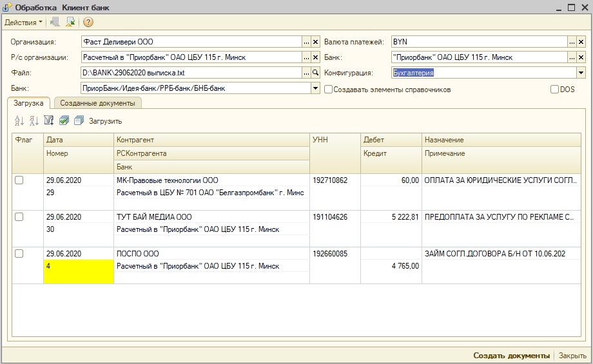The image size is (593, 364).
Task: Open the Банк format dropdown list
Action: pos(315,88)
